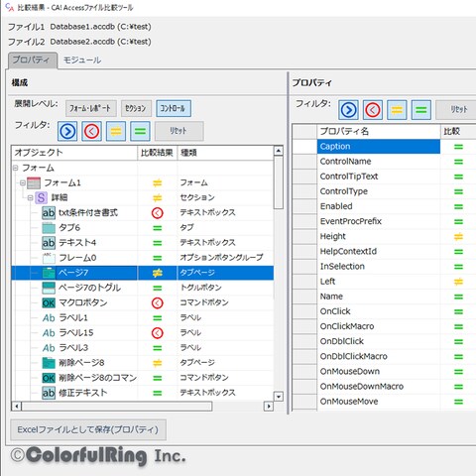476x476 pixels.
Task: Click the row header beside ControlName
Action: coord(304,162)
